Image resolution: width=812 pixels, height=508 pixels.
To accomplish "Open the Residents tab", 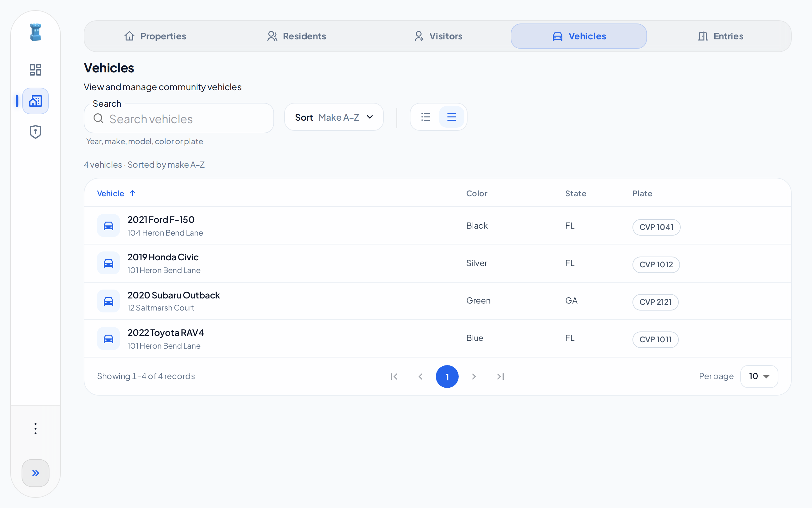I will pos(297,36).
